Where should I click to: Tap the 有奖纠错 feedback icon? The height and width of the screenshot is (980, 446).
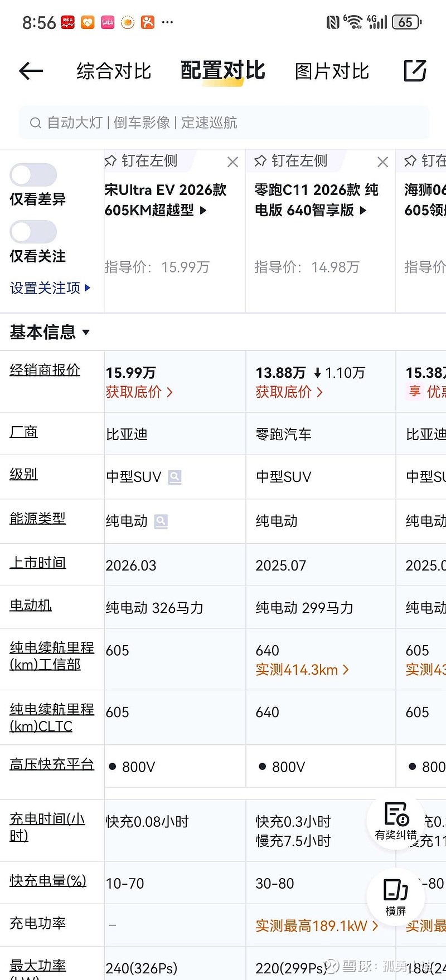pos(396,822)
